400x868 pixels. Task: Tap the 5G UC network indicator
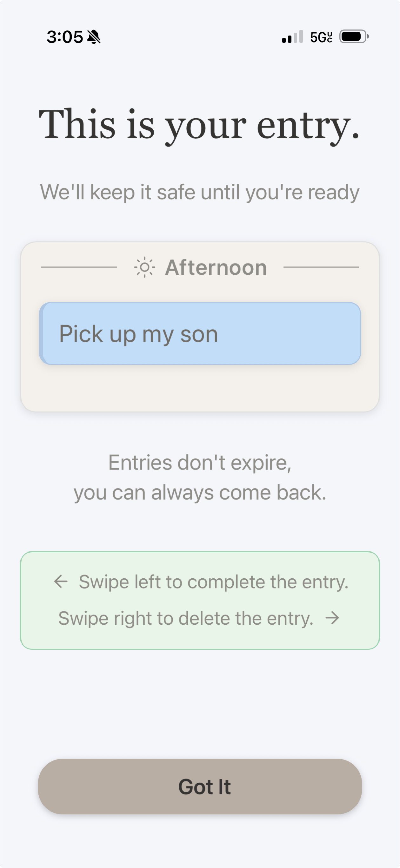(x=321, y=37)
